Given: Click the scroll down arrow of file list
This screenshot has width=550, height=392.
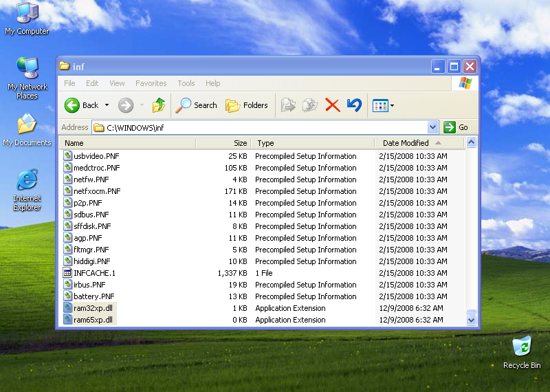Looking at the screenshot, I should 471,320.
